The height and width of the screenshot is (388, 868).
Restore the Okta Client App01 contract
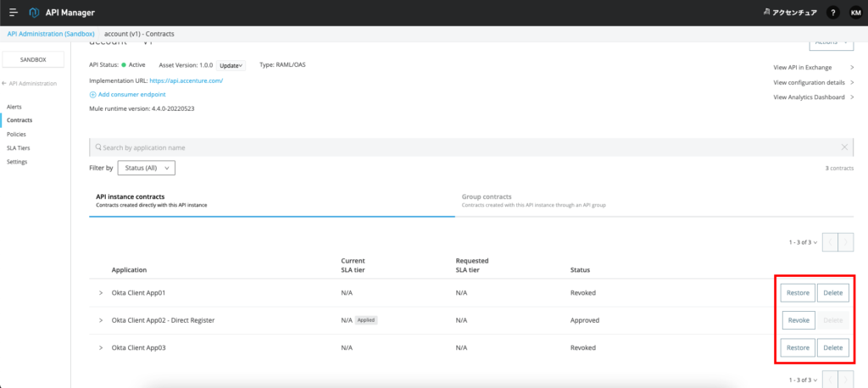[798, 293]
